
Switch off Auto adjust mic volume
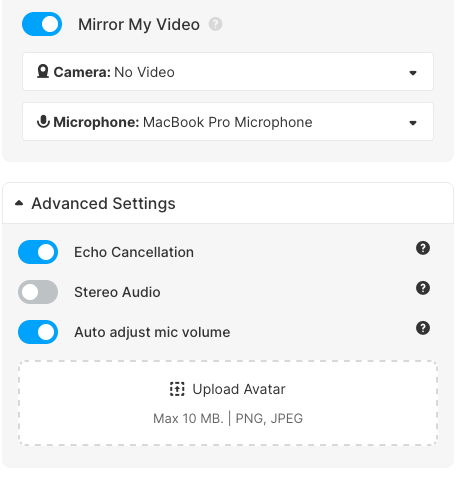pos(38,332)
